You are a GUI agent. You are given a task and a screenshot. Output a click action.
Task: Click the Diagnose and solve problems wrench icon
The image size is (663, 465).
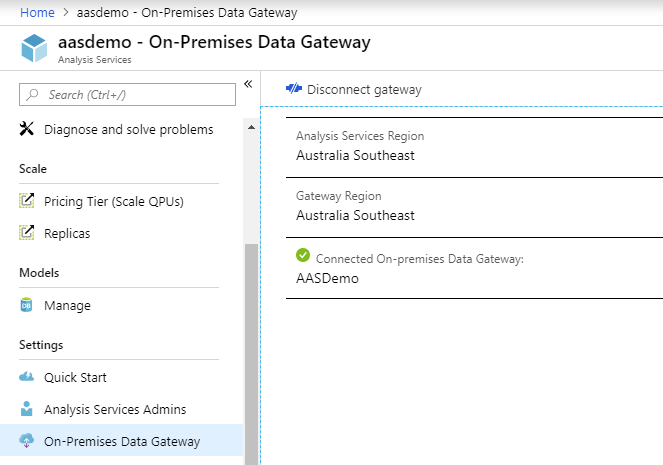coord(27,129)
